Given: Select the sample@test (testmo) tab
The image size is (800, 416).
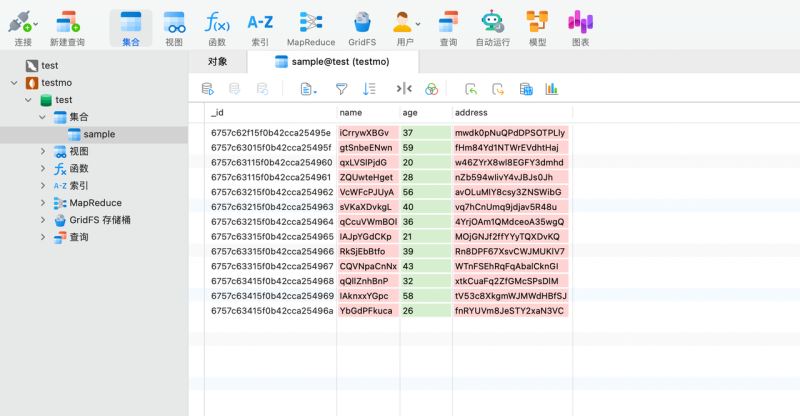Looking at the screenshot, I should (339, 62).
